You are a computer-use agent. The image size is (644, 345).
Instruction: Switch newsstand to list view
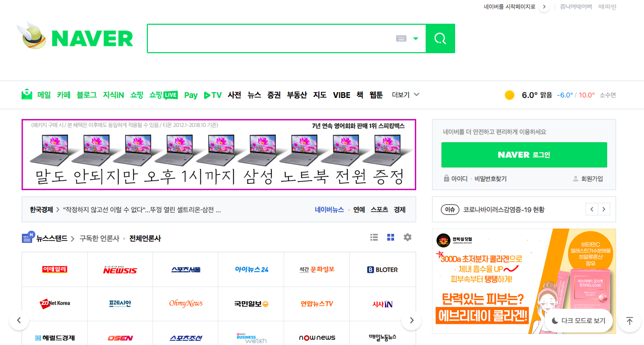click(374, 238)
